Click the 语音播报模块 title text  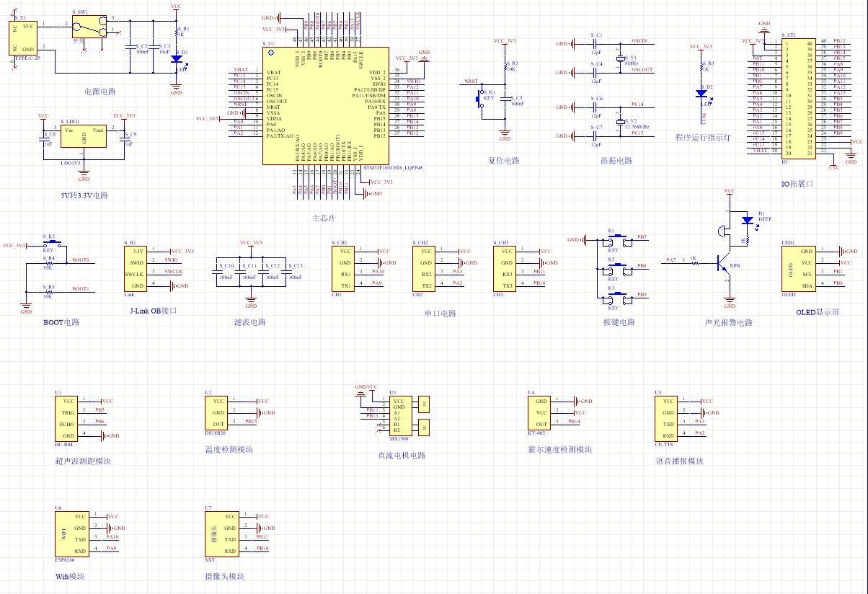tap(679, 461)
